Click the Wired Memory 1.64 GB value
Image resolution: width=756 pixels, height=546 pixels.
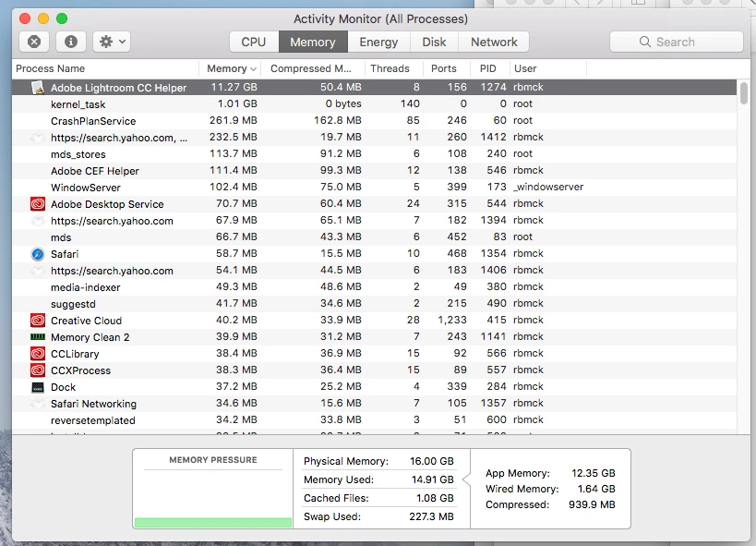coord(596,489)
